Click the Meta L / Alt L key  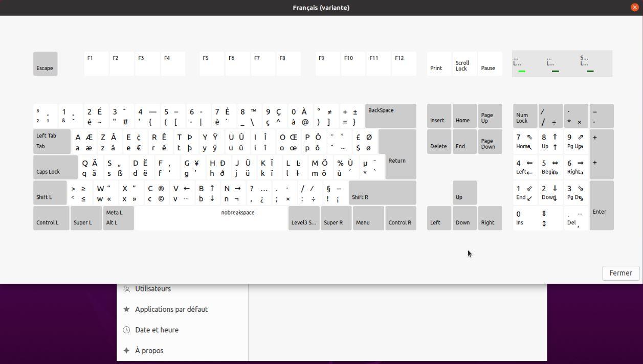tap(119, 218)
